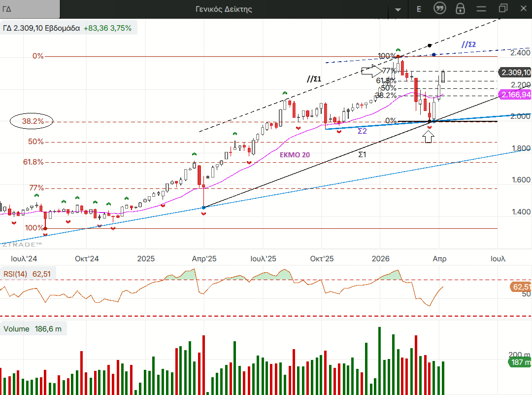Screen dimensions: 532x395
Task: Click the orange RSI value tag 62,51
Action: coord(521,287)
